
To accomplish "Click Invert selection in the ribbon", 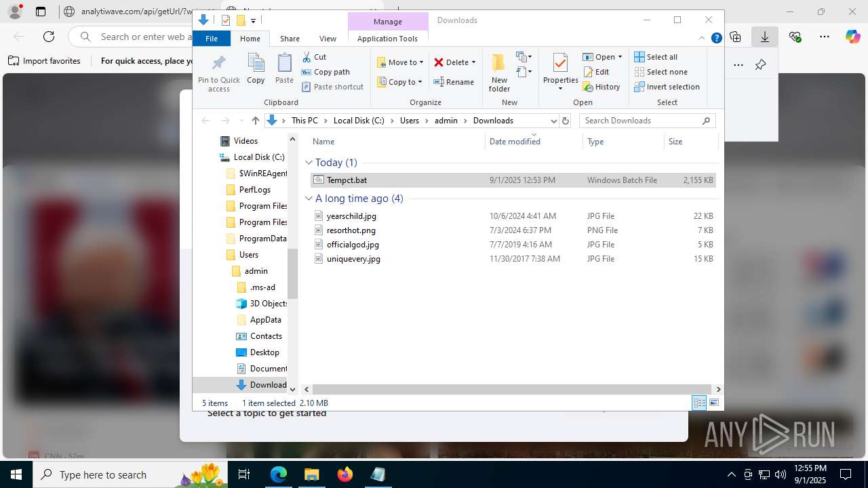I will (x=667, y=87).
